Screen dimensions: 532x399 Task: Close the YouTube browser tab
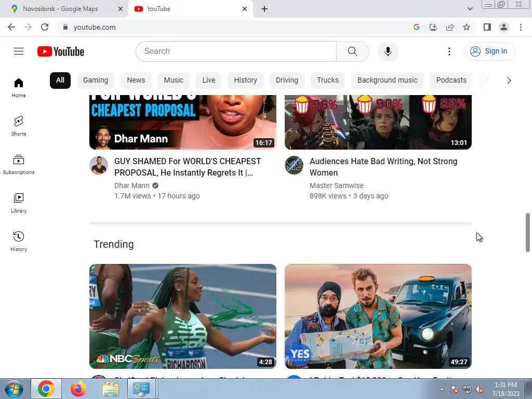pyautogui.click(x=245, y=9)
